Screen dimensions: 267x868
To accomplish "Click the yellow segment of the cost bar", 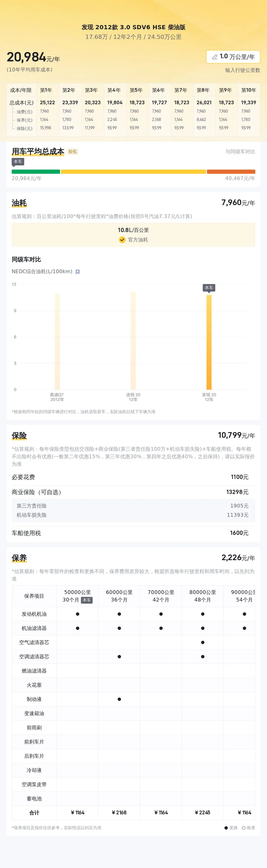I will point(133,171).
